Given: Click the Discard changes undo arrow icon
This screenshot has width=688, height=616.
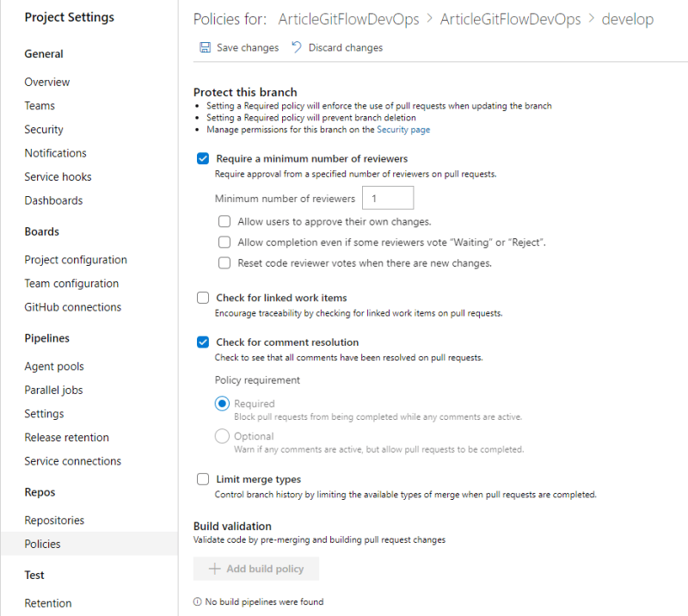Looking at the screenshot, I should click(297, 47).
